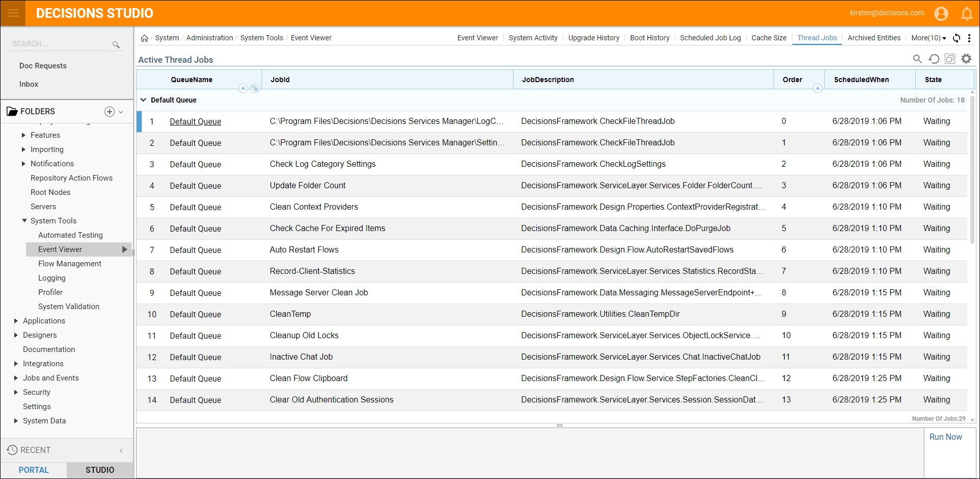Switch to the System Activity tab

[533, 38]
